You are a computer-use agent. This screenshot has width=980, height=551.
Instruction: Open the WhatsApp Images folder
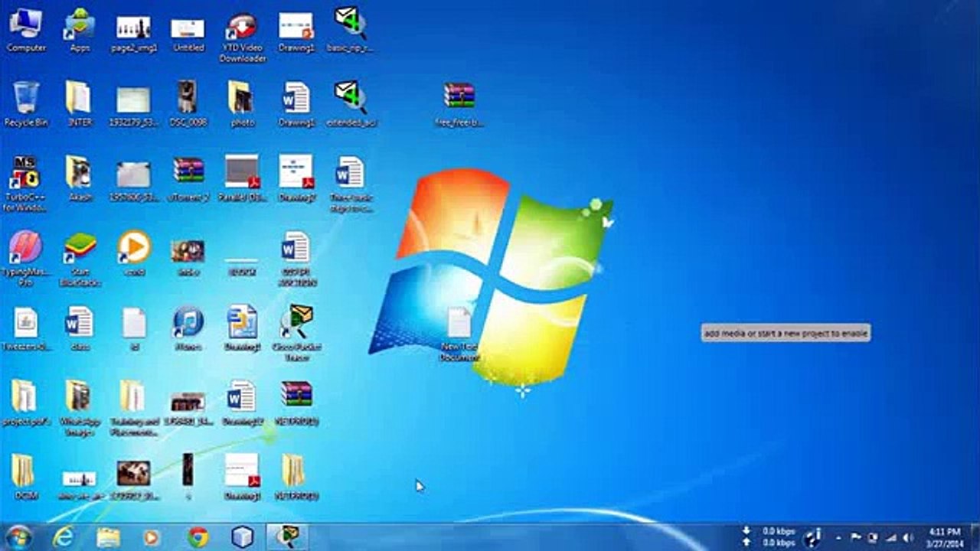coord(80,409)
